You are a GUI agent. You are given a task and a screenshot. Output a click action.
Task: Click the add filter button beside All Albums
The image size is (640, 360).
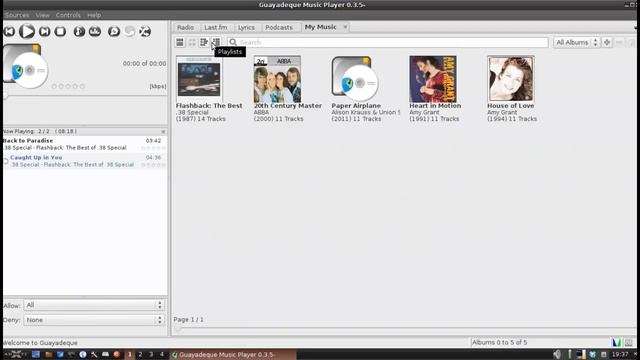(607, 42)
